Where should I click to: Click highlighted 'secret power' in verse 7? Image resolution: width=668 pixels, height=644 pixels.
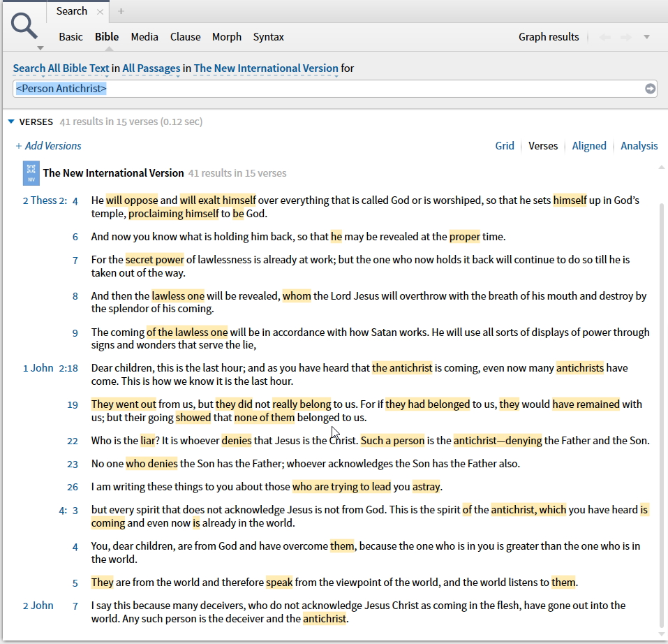tap(155, 260)
